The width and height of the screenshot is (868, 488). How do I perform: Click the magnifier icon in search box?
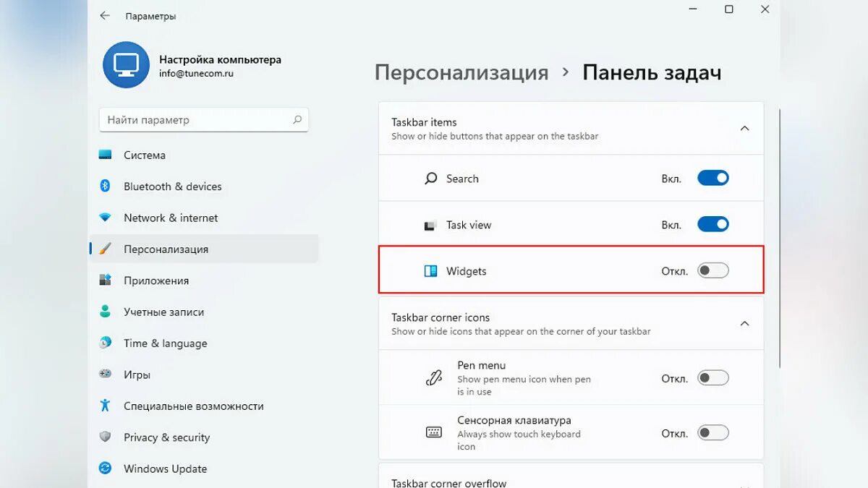coord(297,120)
